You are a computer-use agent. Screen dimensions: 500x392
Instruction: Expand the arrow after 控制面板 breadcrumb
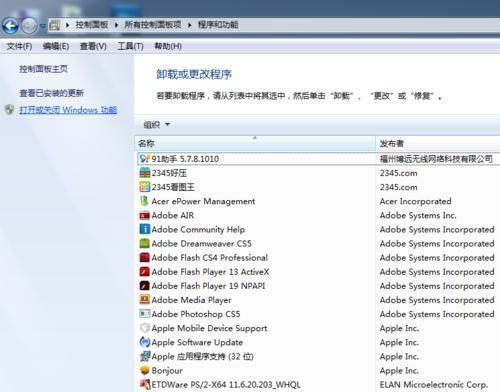pyautogui.click(x=116, y=25)
